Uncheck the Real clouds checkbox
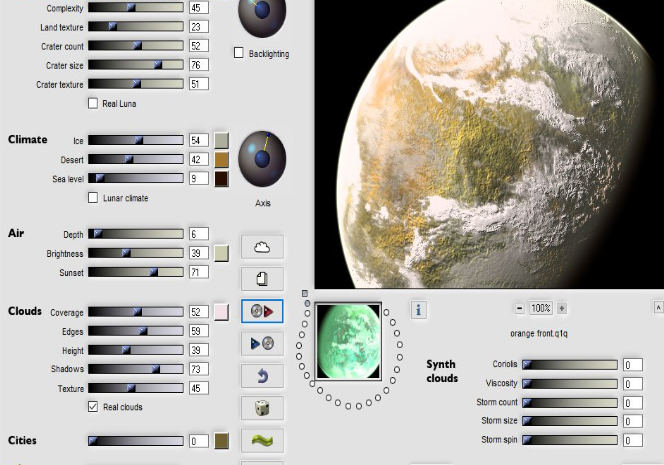Viewport: 664px width, 465px height. 93,406
